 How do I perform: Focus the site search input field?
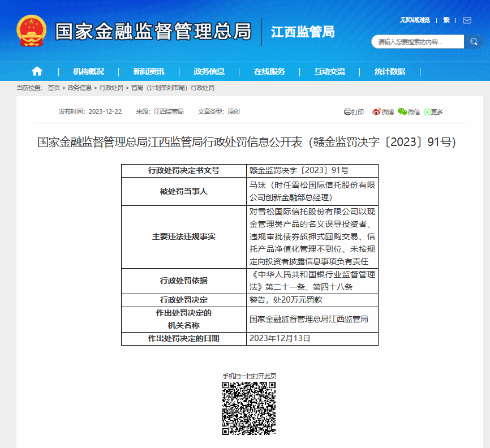tap(418, 41)
